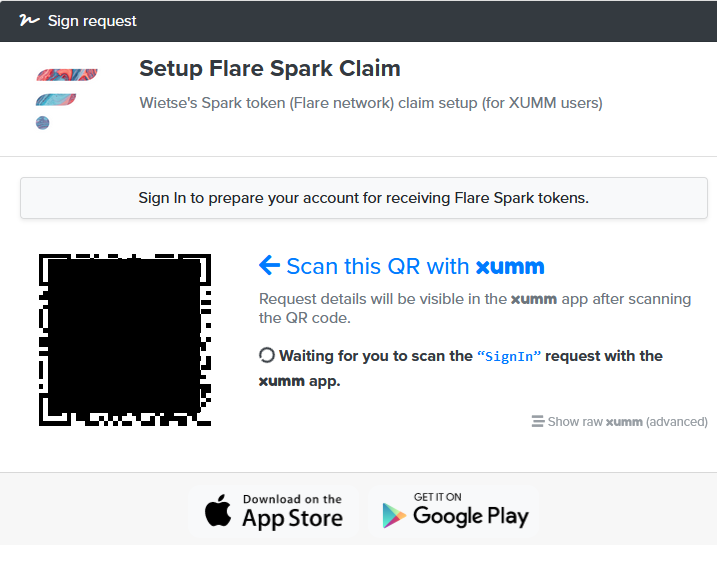Click the Google Play triangle icon
The height and width of the screenshot is (568, 717).
(x=394, y=516)
